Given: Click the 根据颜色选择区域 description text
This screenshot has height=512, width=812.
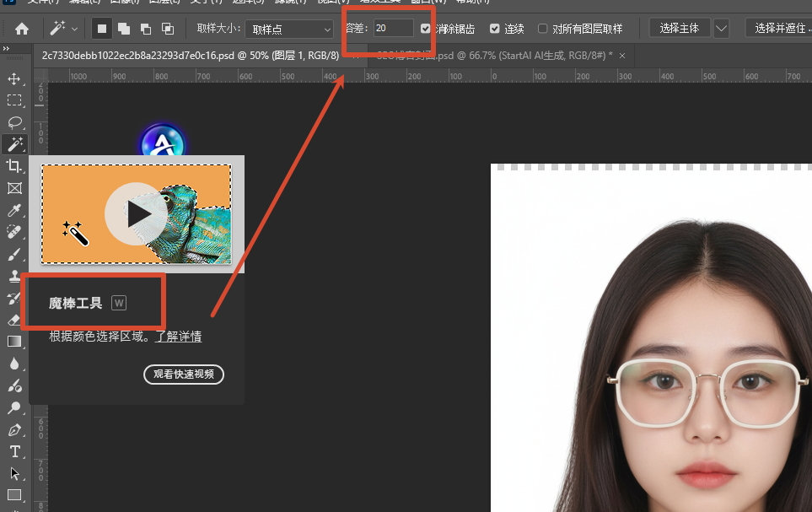Looking at the screenshot, I should (x=100, y=337).
